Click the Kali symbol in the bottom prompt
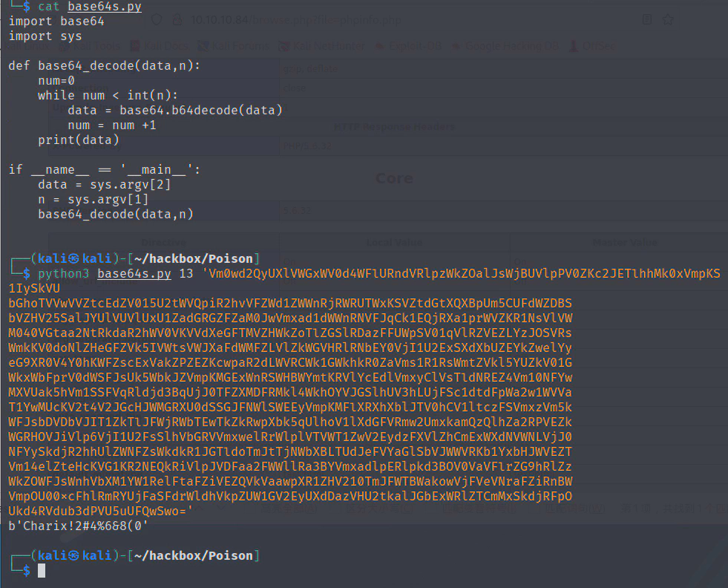 (73, 555)
